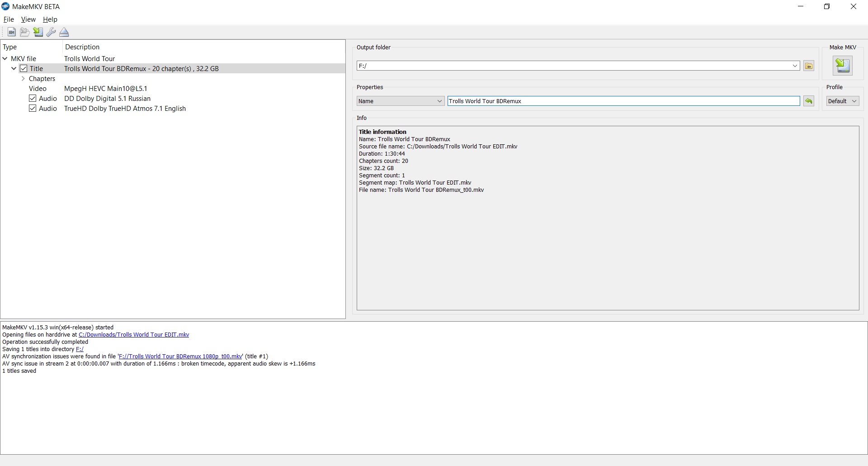Expand the Chapters tree node
This screenshot has width=868, height=466.
coord(23,79)
